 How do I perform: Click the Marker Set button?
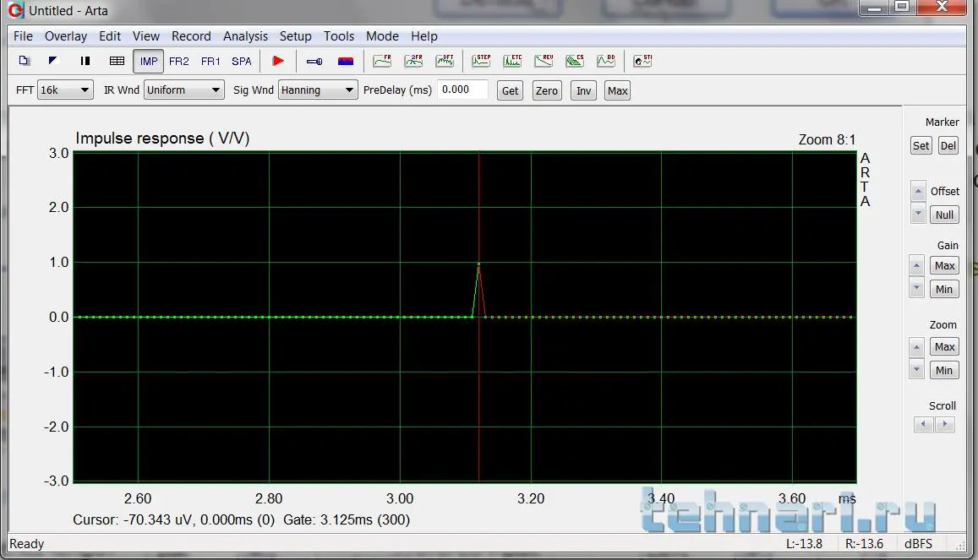921,146
